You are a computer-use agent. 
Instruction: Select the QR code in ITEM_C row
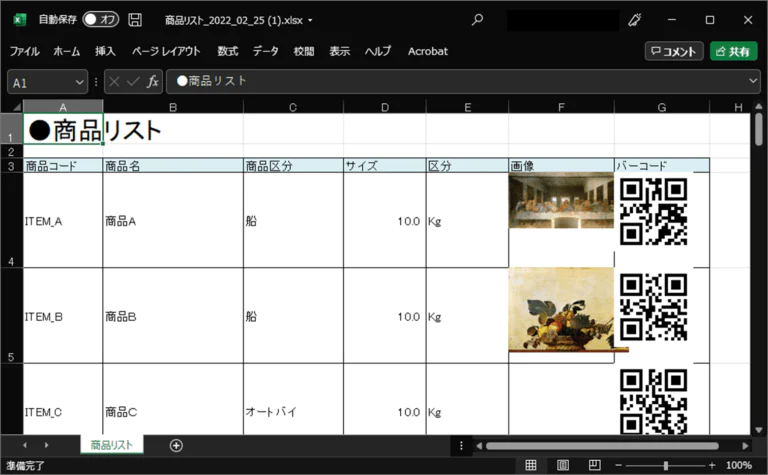653,401
